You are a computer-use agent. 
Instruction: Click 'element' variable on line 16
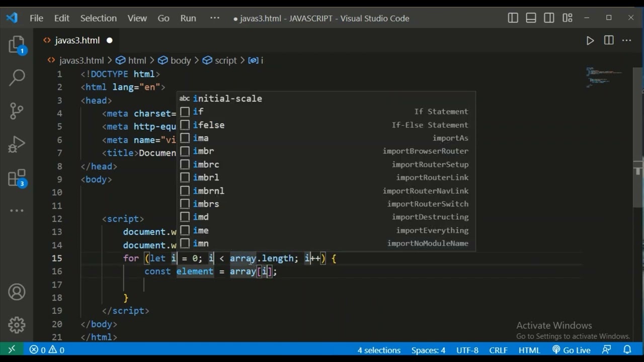(195, 271)
